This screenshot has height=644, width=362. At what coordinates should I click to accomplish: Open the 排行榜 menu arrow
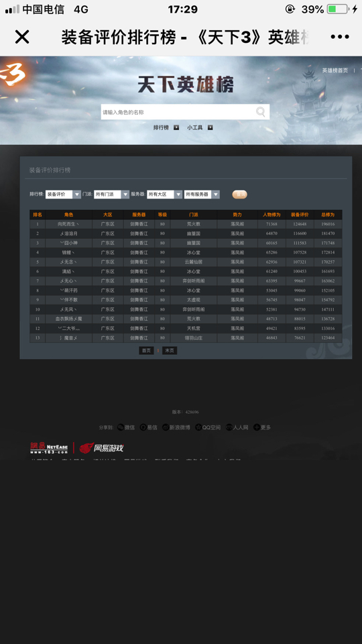point(176,127)
